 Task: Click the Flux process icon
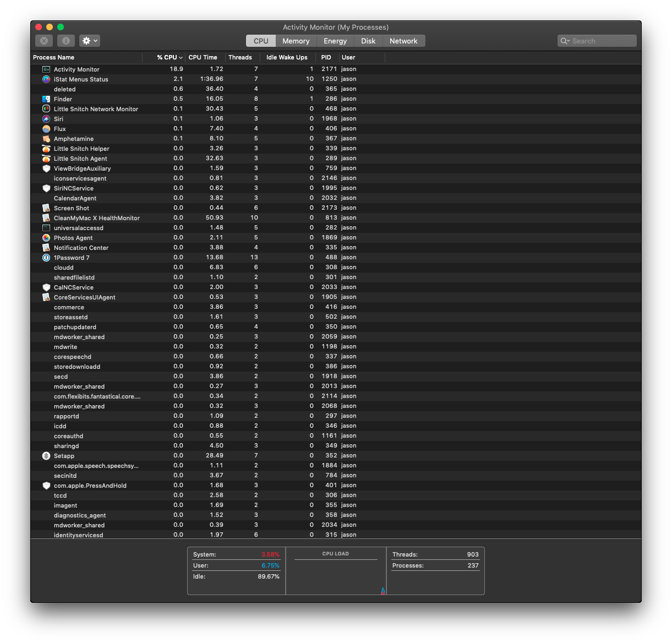pyautogui.click(x=46, y=129)
